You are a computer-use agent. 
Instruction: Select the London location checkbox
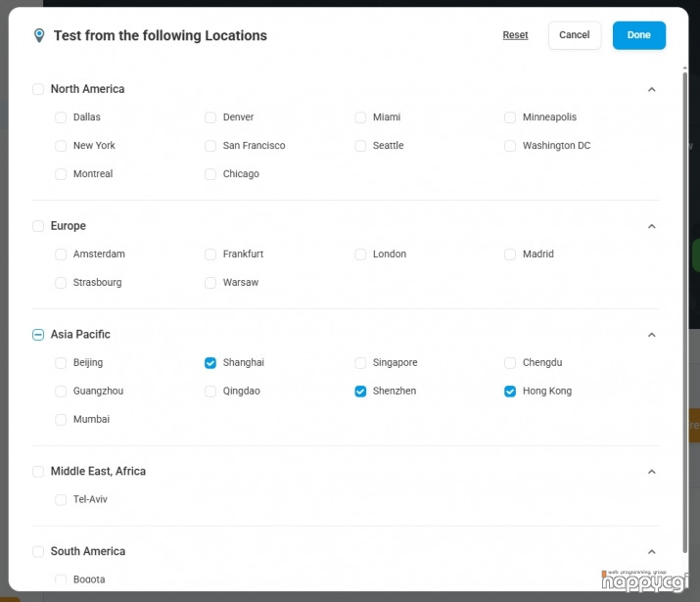[x=360, y=255]
